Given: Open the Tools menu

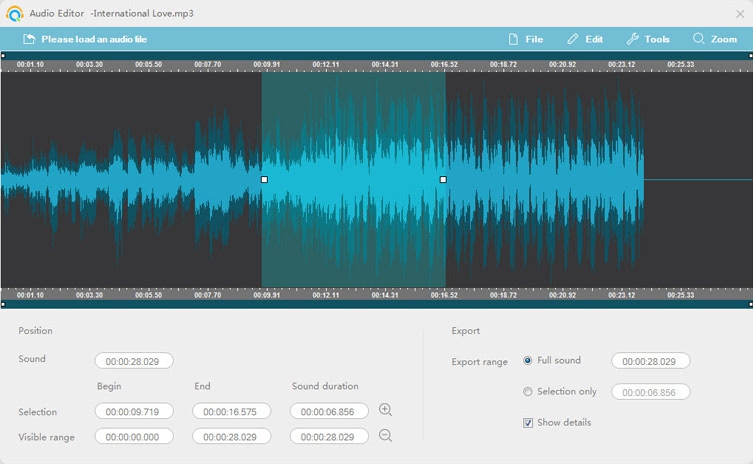Looking at the screenshot, I should 648,39.
